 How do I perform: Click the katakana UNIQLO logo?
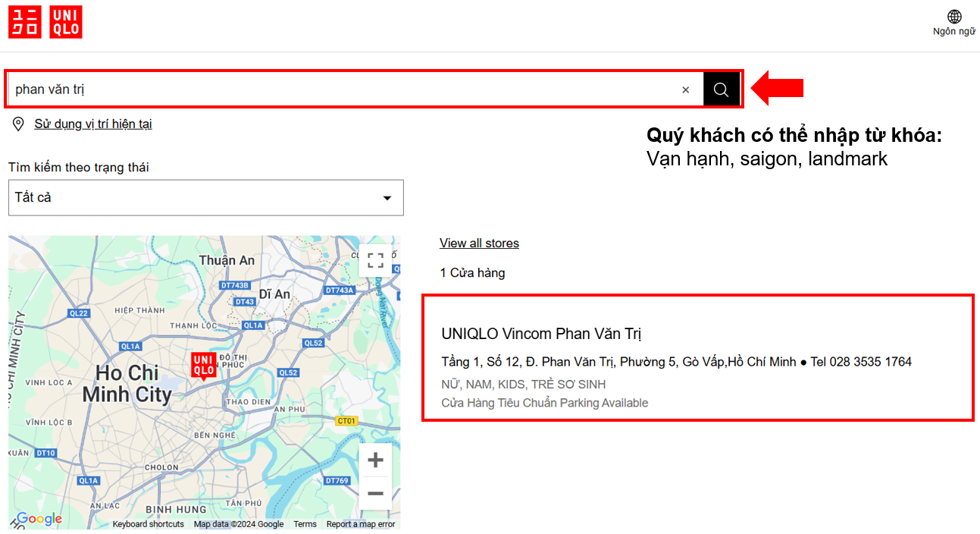(x=24, y=22)
